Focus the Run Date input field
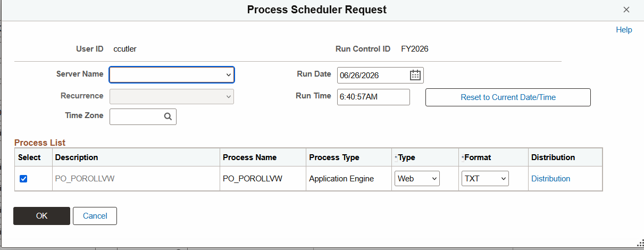644x250 pixels. click(x=373, y=75)
